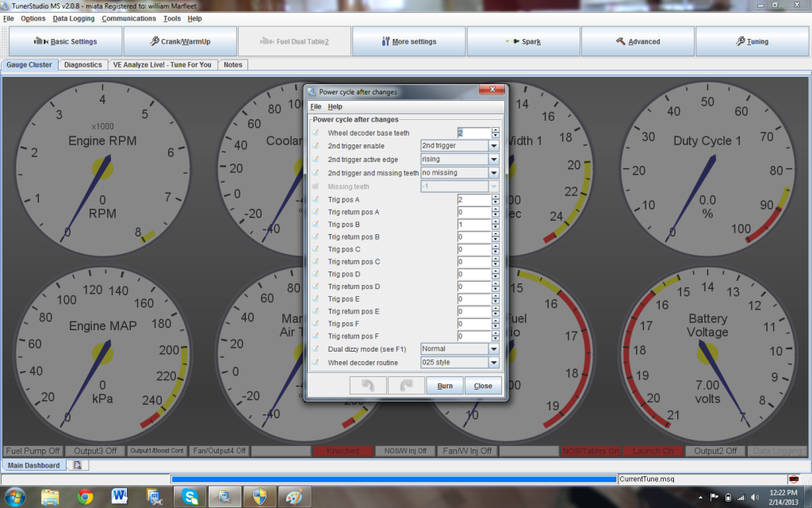Click note icon beside Dual dizzy mode
The height and width of the screenshot is (508, 812).
[316, 349]
